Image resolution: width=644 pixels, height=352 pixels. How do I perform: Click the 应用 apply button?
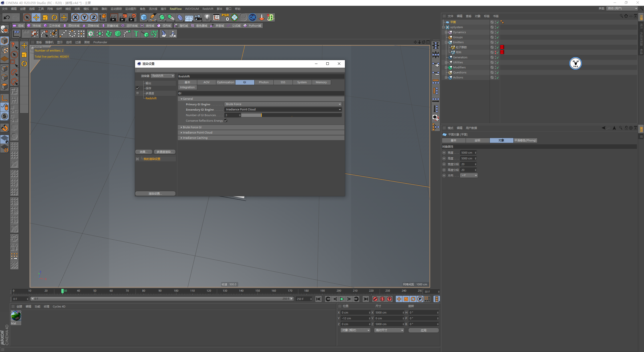(x=423, y=330)
